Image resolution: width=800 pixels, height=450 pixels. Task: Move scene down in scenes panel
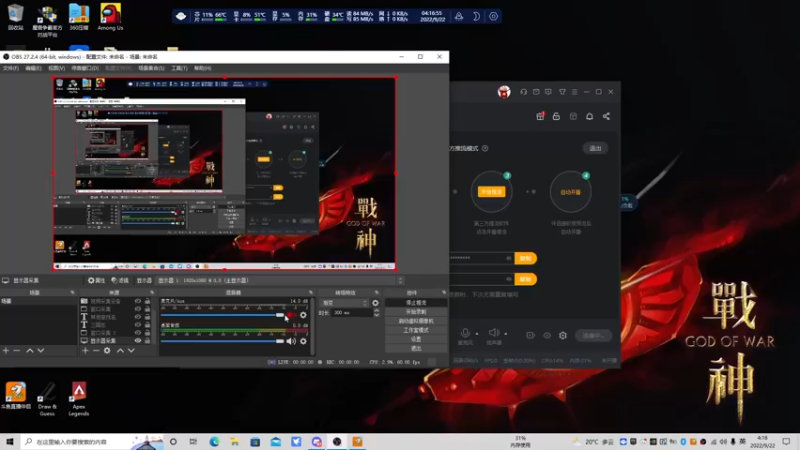click(41, 351)
